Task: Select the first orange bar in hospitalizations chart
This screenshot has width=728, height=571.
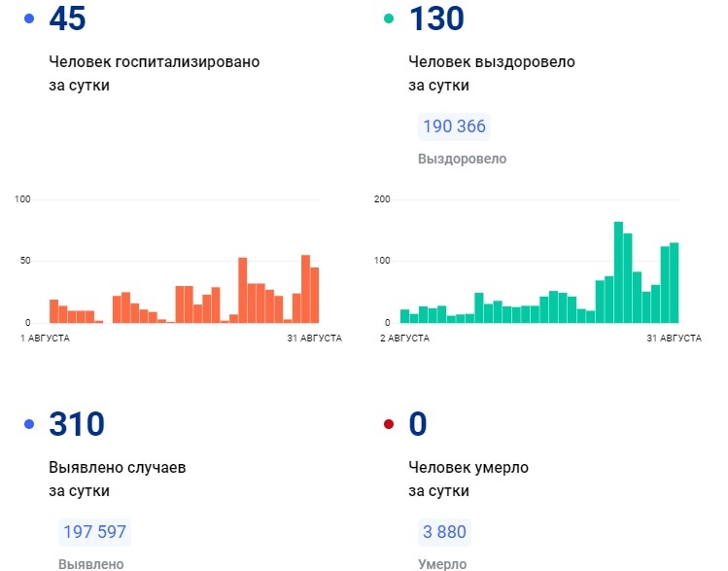Action: tap(53, 310)
